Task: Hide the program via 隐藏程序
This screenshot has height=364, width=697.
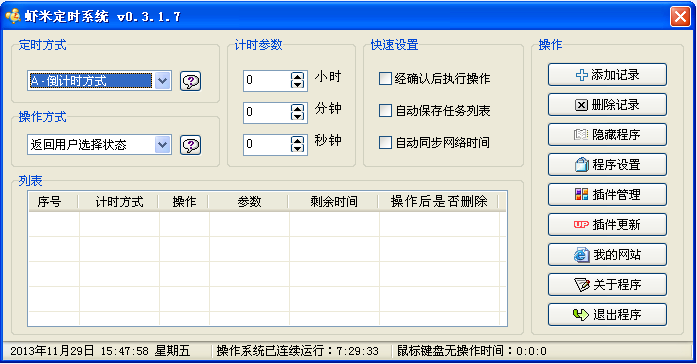Action: [607, 135]
